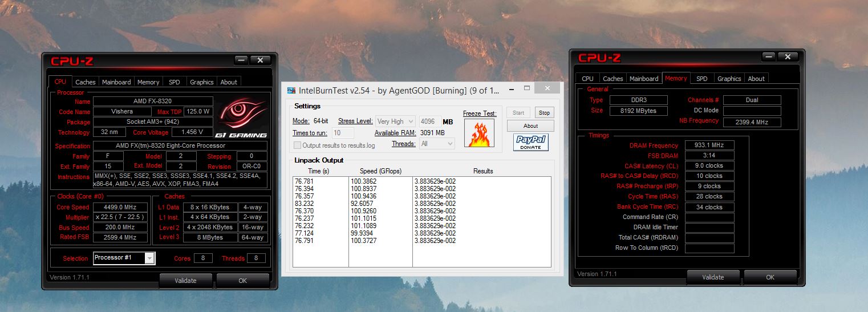Click Validate in left CPU-Z window
This screenshot has height=312, width=868.
(x=185, y=281)
